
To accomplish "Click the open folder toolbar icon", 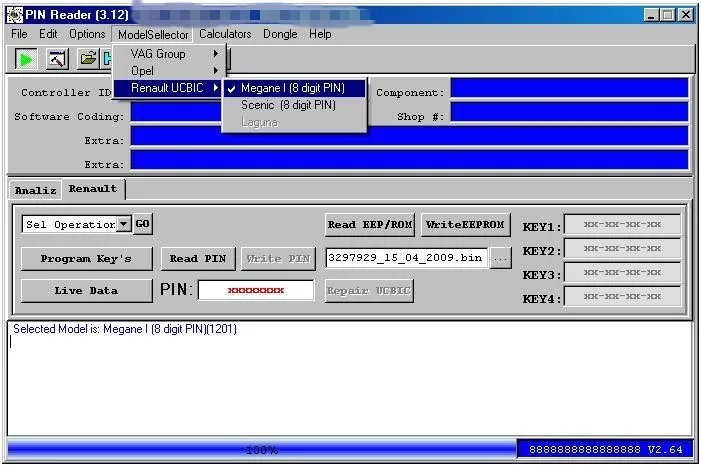I will point(88,59).
